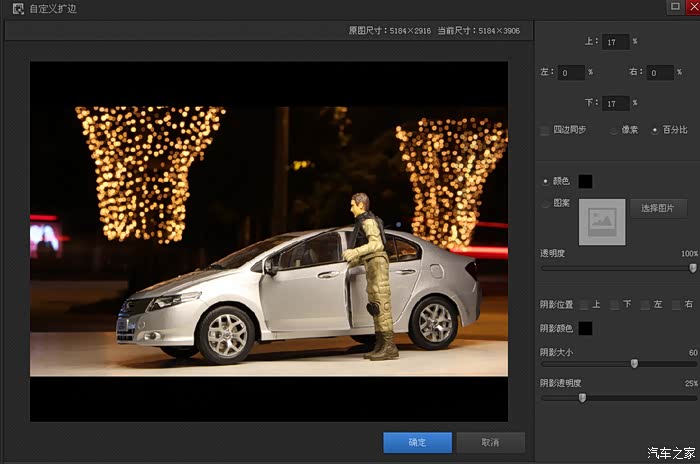Open the 阴影颜色 shadow color swatch
700x464 pixels.
pos(585,328)
